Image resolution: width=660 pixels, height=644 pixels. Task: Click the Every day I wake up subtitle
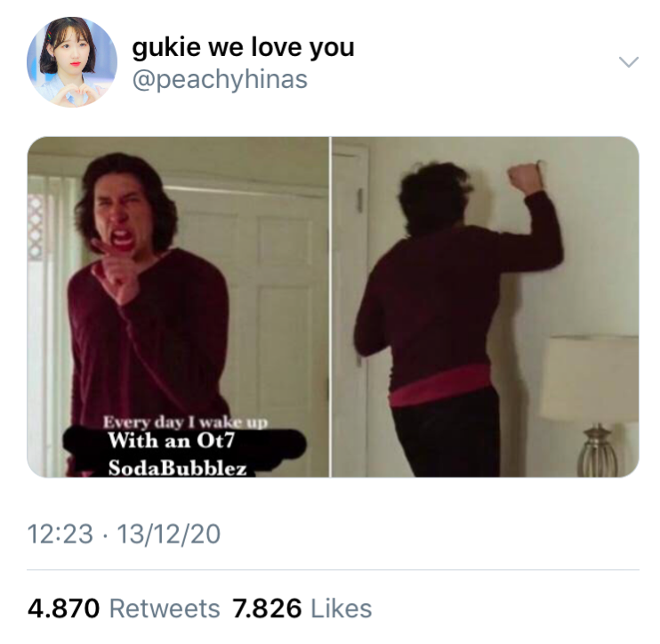click(x=185, y=422)
